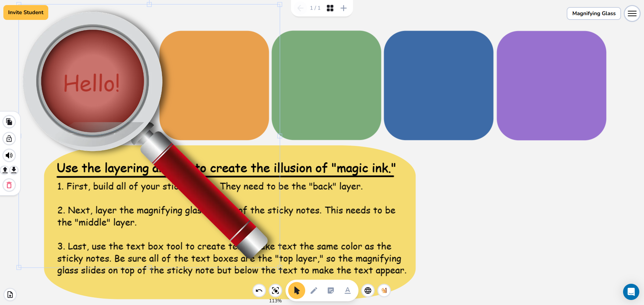This screenshot has height=305, width=644.
Task: Open the hamburger main menu
Action: click(x=632, y=13)
